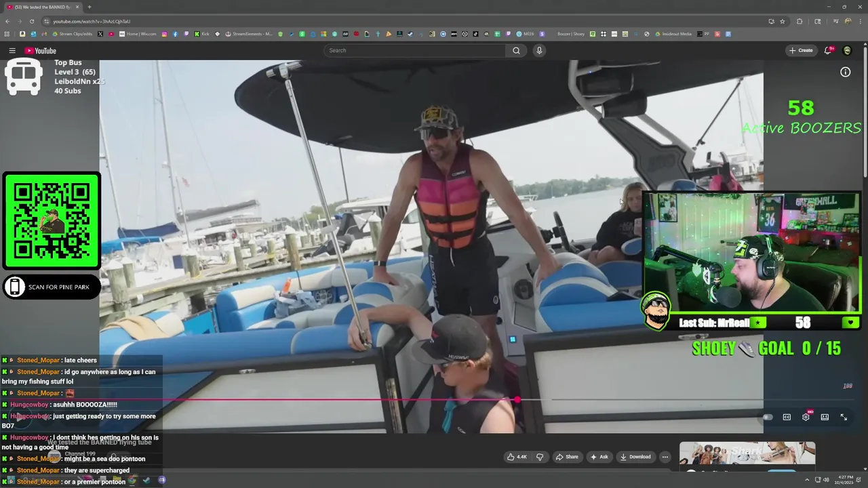868x488 pixels.
Task: Open the Instagram bookmark icon
Action: coord(164,34)
